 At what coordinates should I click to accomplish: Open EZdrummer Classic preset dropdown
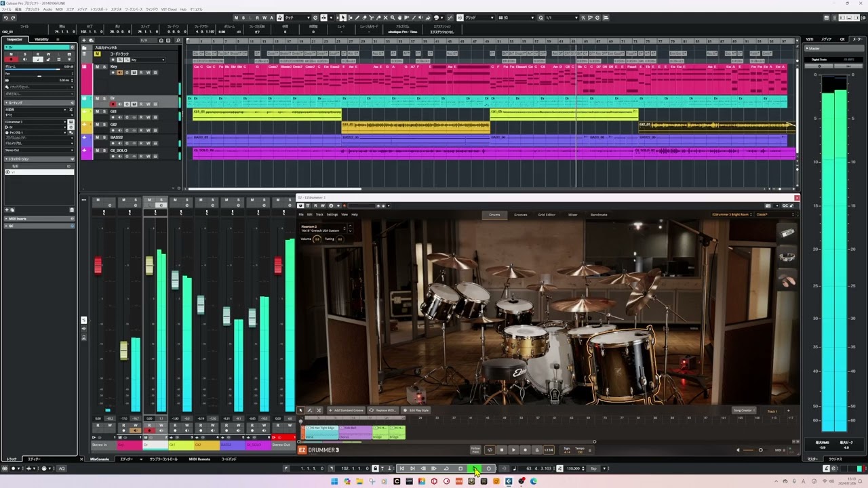tap(774, 215)
